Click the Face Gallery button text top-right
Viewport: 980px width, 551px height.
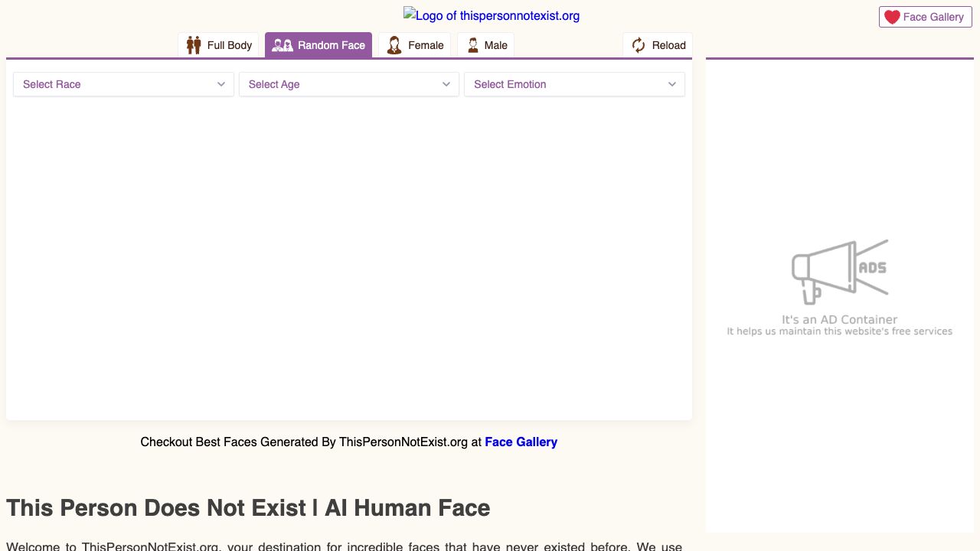pos(933,17)
